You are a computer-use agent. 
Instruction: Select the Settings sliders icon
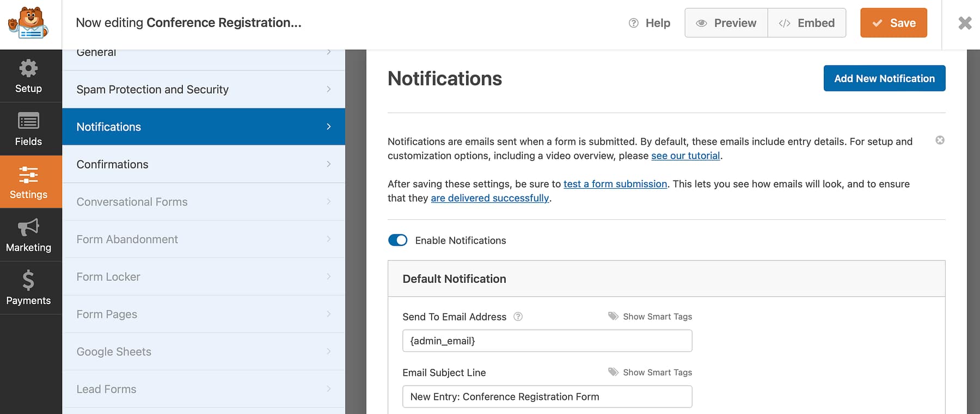(28, 182)
